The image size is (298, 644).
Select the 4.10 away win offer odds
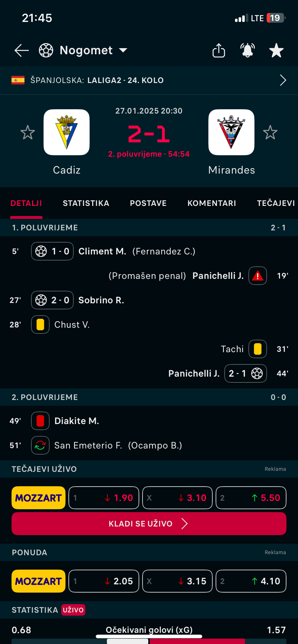251,581
